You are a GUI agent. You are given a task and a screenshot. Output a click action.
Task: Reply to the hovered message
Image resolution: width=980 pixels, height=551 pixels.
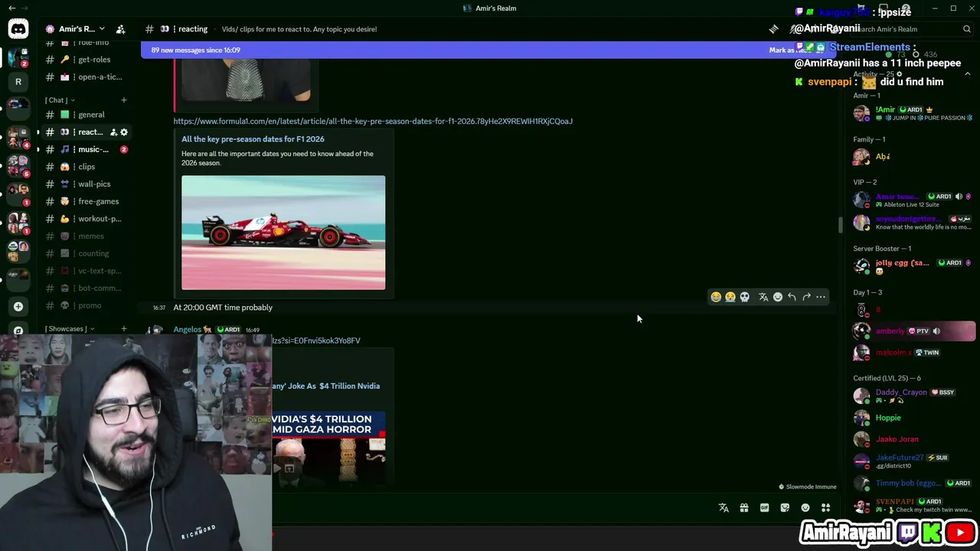(792, 297)
